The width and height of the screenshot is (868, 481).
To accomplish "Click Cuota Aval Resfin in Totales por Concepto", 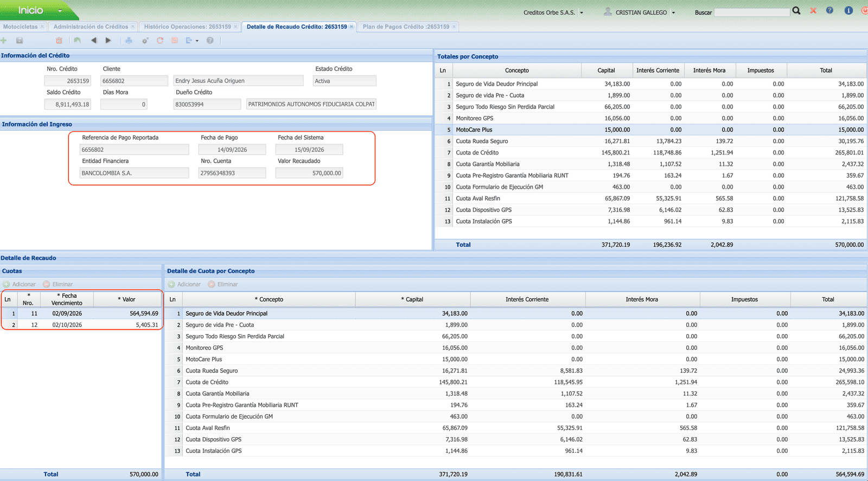I will point(478,198).
